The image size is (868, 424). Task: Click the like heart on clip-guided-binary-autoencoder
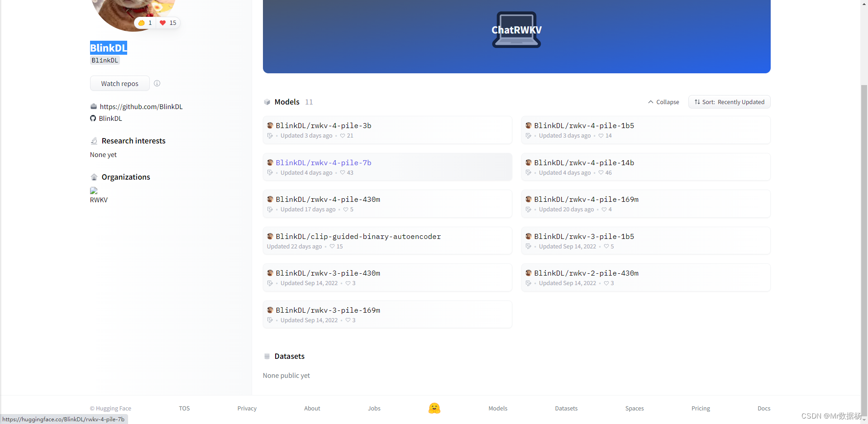coord(332,247)
